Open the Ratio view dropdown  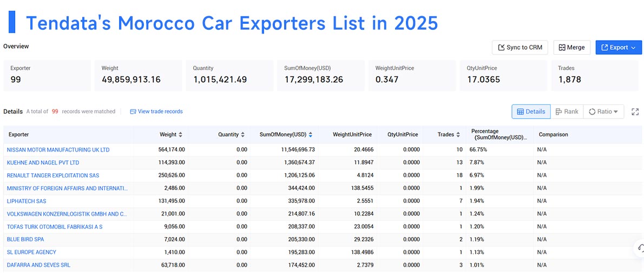(x=603, y=111)
